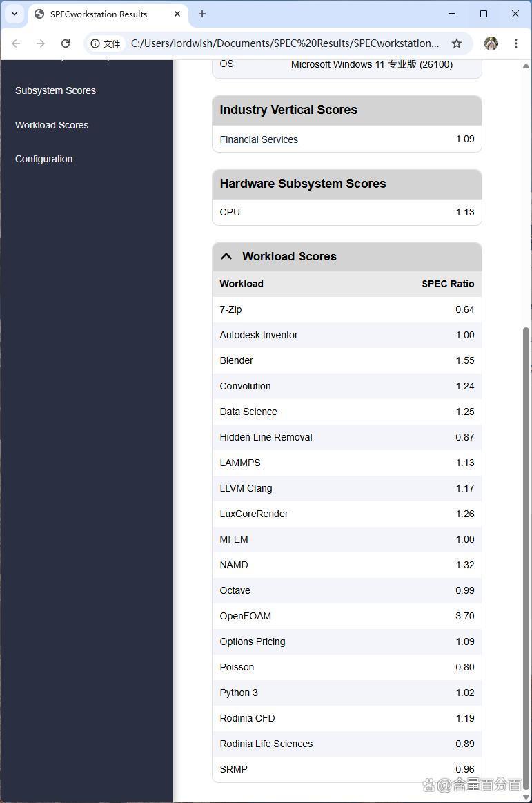Go to Subsystem Scores in the sidebar
This screenshot has width=532, height=803.
[55, 90]
